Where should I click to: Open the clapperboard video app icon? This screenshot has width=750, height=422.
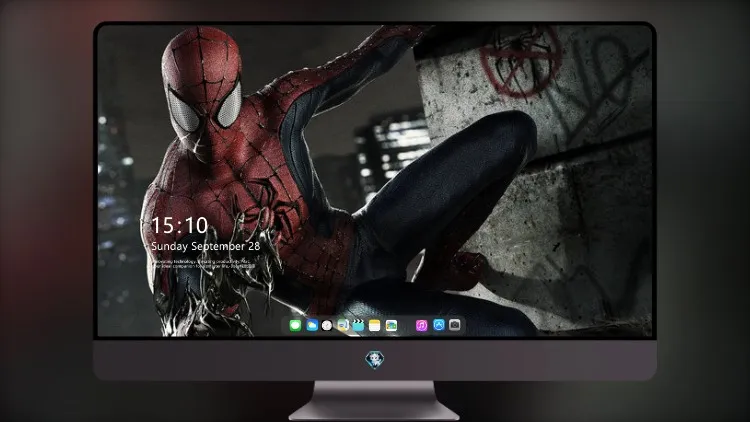click(x=358, y=325)
